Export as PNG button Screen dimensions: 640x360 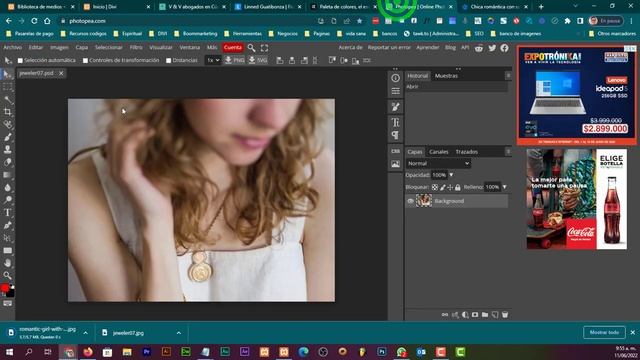click(235, 60)
